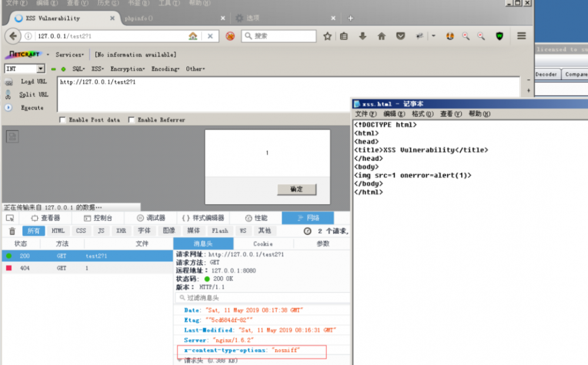588x365 pixels.
Task: Select the 200 GET test2?1 request row
Action: tap(88, 256)
